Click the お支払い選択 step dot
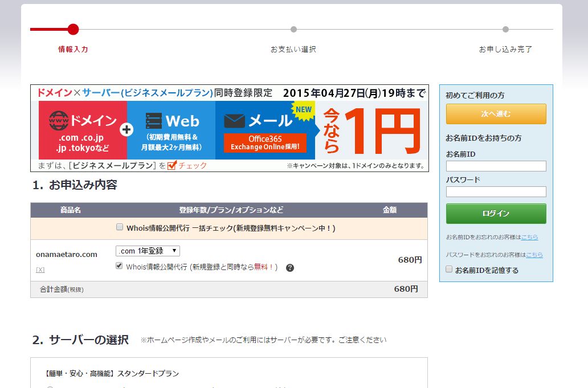The width and height of the screenshot is (588, 388). click(293, 29)
